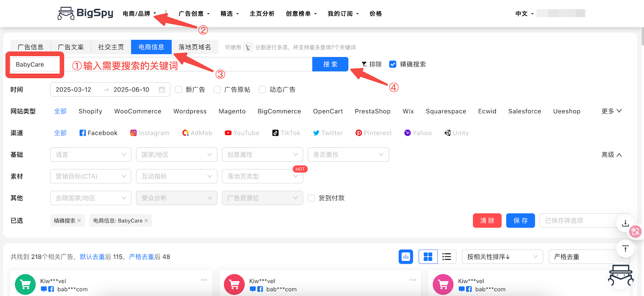Filter by Shopify website type
Image resolution: width=644 pixels, height=296 pixels.
(x=91, y=111)
